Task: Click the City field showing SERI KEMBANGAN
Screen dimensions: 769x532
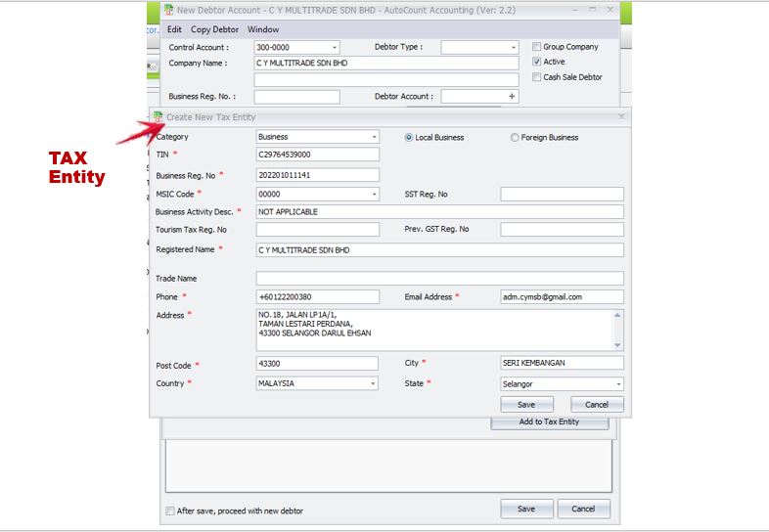Action: [x=562, y=363]
